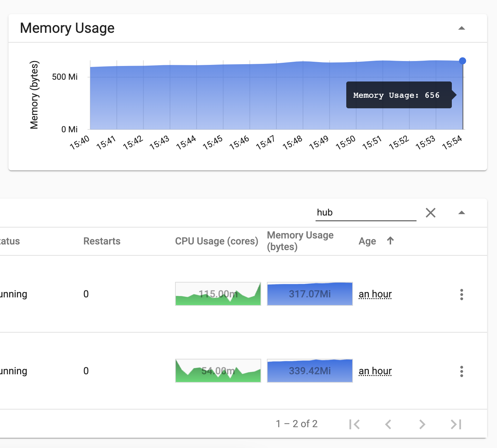Sort by CPU Usage (cores) column
Image resolution: width=497 pixels, height=448 pixels.
(x=217, y=241)
